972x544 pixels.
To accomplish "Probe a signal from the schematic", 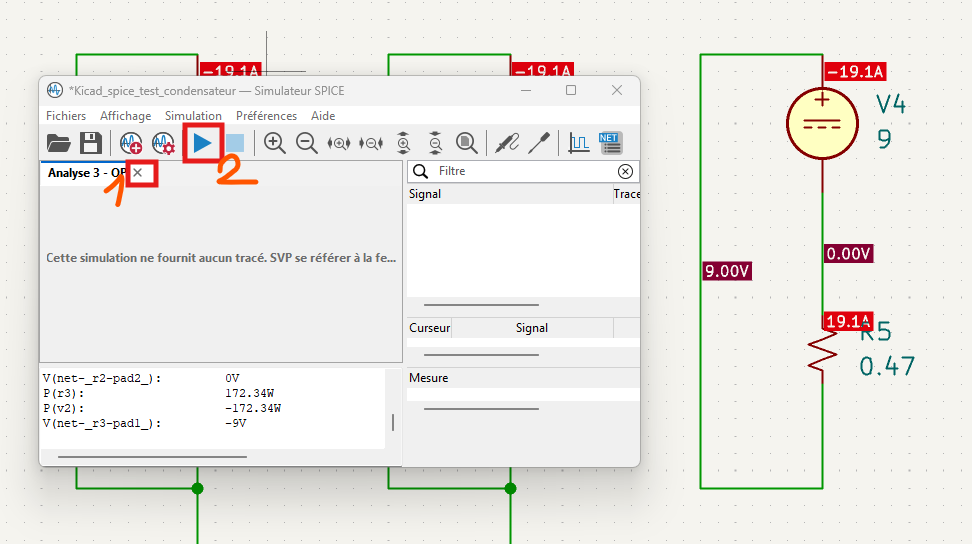I will click(x=507, y=143).
